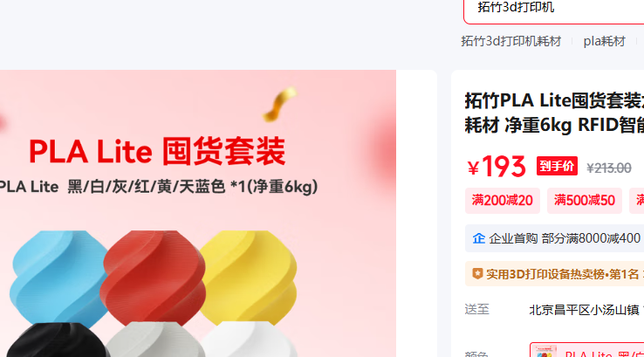Search suggestion 拓竹3d打印机耗材
Viewport: 644px width, 357px height.
[511, 41]
